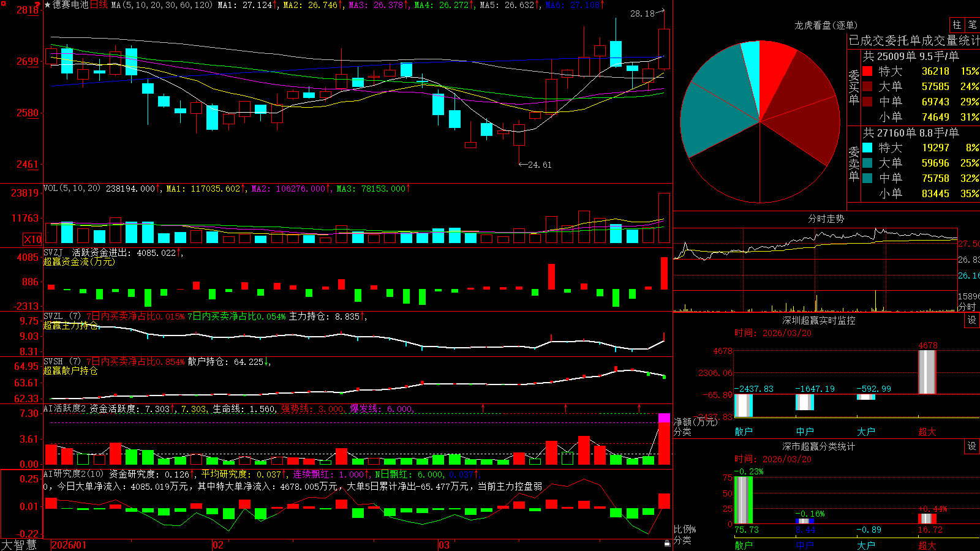Click the dark red 大单 buy-order swatch
The height and width of the screenshot is (551, 980).
pyautogui.click(x=867, y=86)
